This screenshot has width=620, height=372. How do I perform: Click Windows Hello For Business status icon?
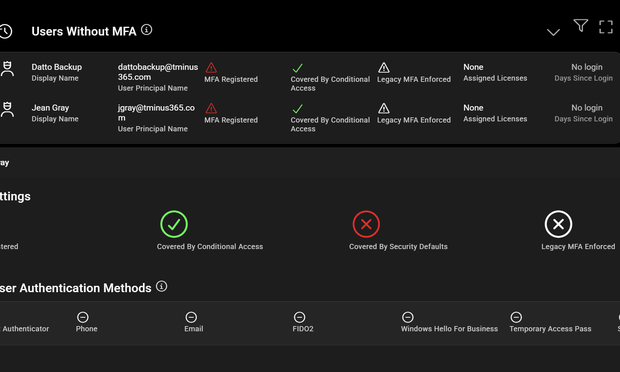[408, 317]
